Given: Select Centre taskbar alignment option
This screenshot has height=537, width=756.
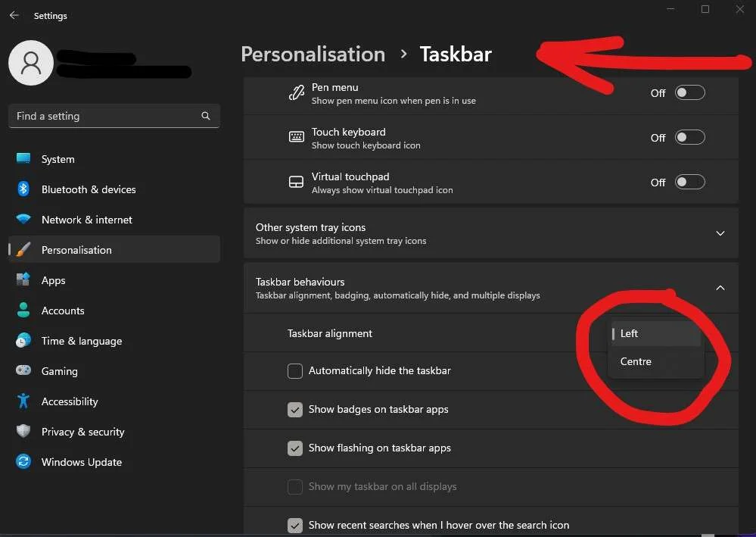Looking at the screenshot, I should click(655, 361).
